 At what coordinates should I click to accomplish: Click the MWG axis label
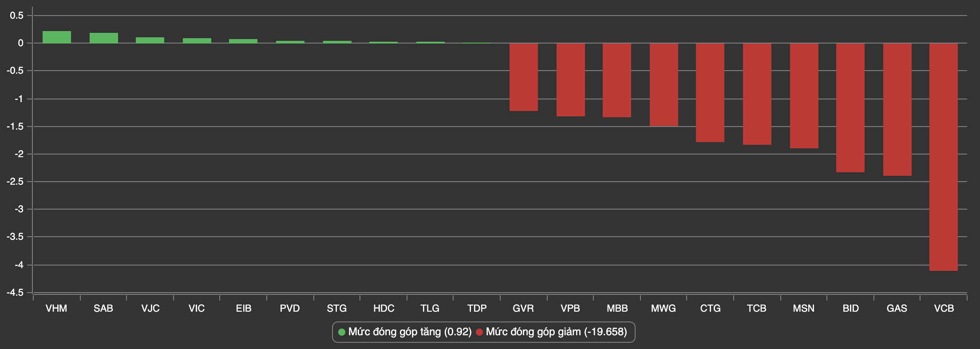(x=664, y=308)
